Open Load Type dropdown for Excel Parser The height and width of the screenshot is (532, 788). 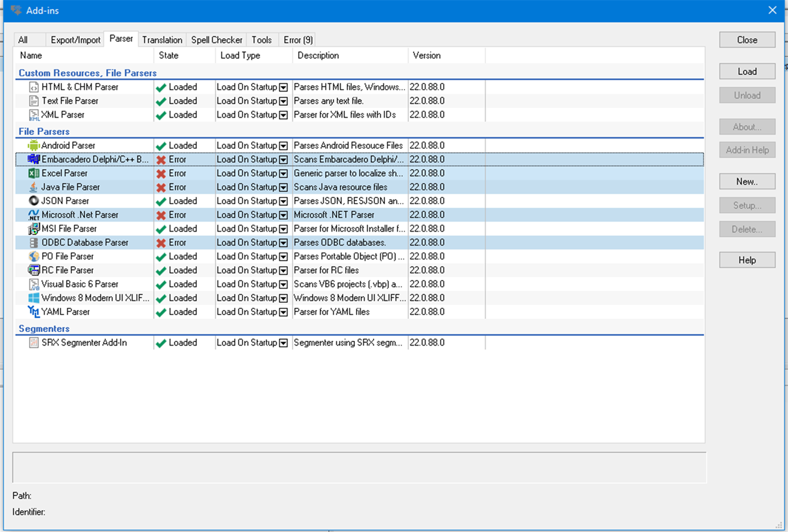[x=284, y=173]
